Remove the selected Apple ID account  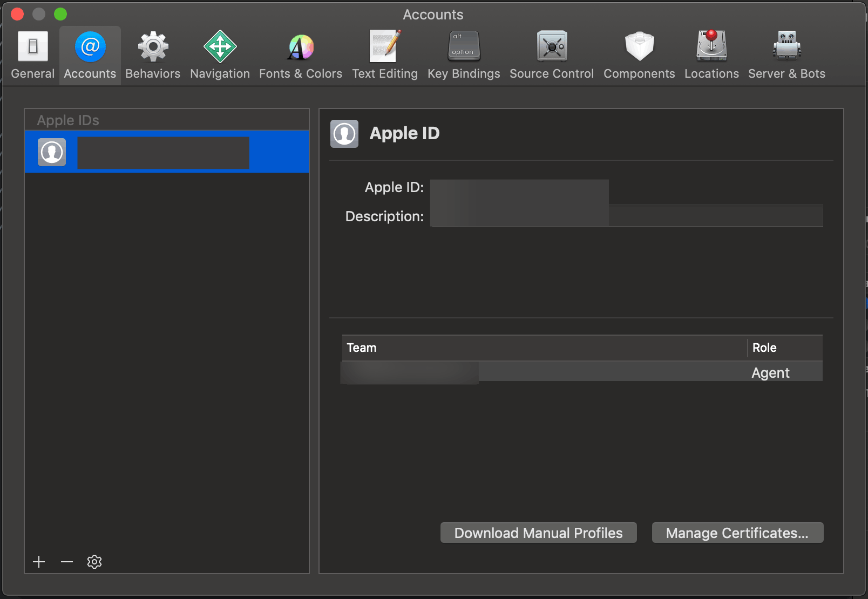(66, 561)
